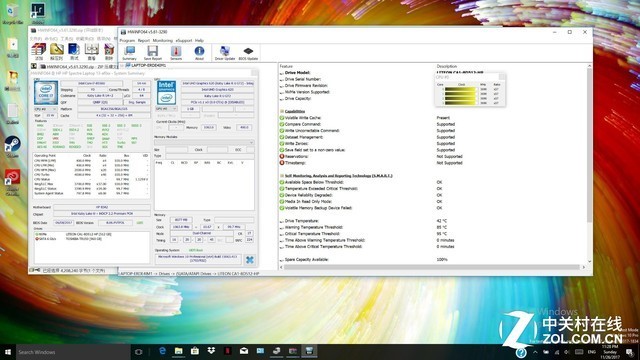Click the first yellow CPU core usage bar
This screenshot has height=360, width=640.
coord(460,89)
